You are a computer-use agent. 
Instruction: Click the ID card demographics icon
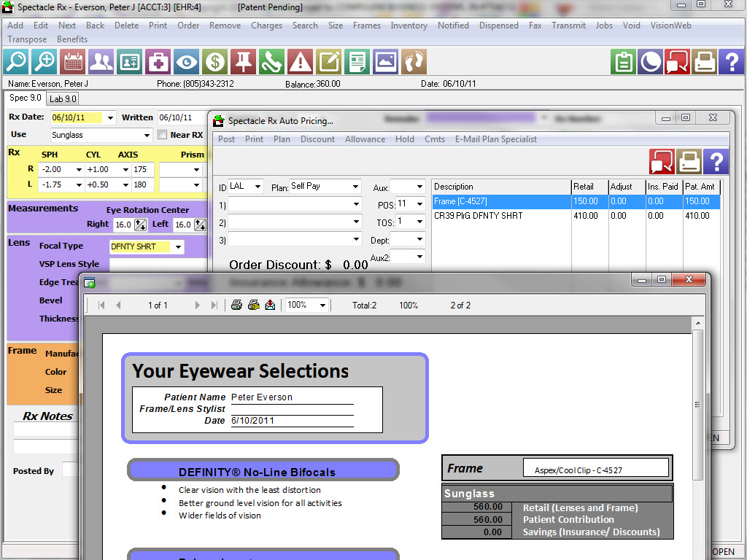click(130, 61)
